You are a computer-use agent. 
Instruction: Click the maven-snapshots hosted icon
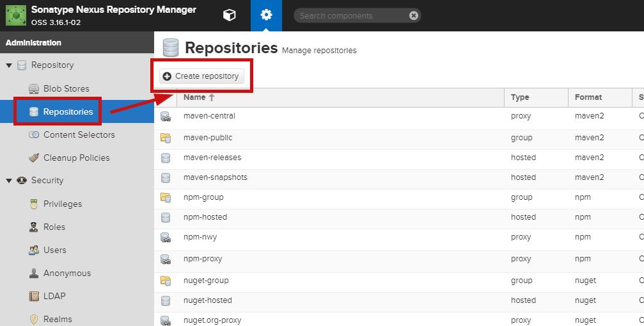point(166,177)
